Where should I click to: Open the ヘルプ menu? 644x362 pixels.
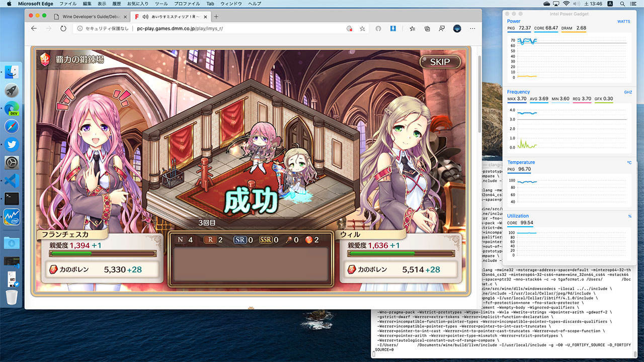coord(255,4)
